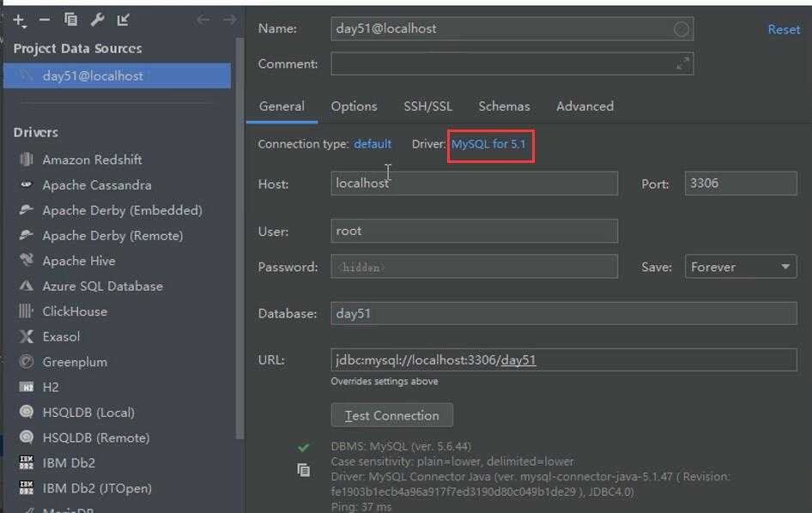Click the Apache Derby (Embedded) driver icon
Image resolution: width=812 pixels, height=513 pixels.
pyautogui.click(x=26, y=209)
